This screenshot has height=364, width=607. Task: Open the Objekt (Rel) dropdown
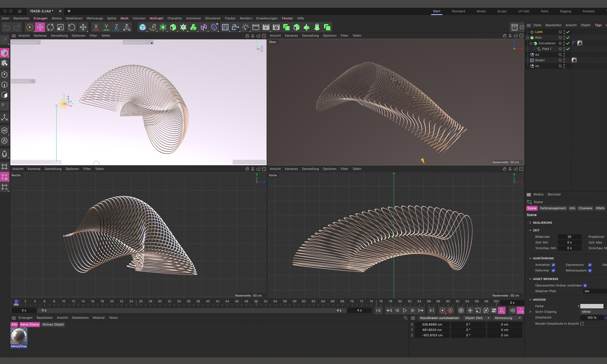click(x=477, y=318)
